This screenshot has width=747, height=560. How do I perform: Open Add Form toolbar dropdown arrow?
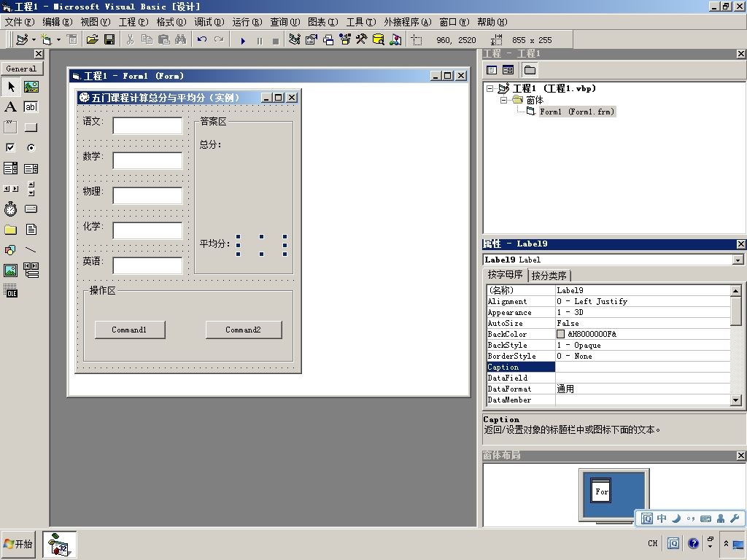click(58, 39)
